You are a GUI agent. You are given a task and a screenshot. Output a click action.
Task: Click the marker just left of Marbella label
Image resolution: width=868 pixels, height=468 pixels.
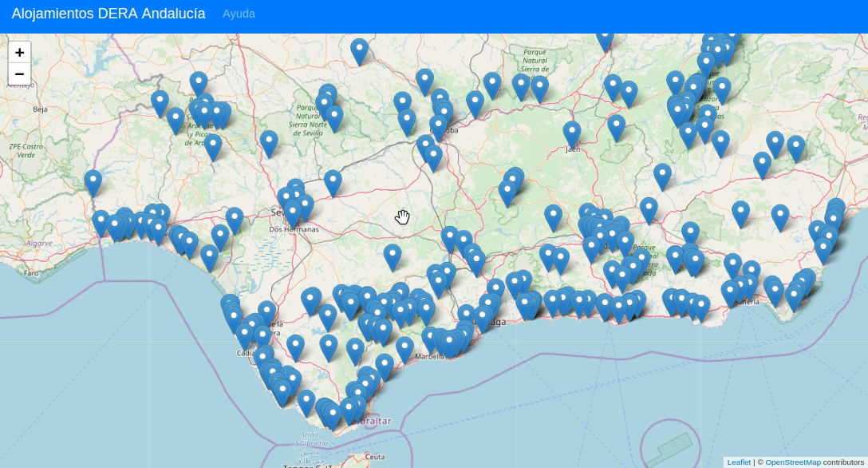[x=405, y=347]
